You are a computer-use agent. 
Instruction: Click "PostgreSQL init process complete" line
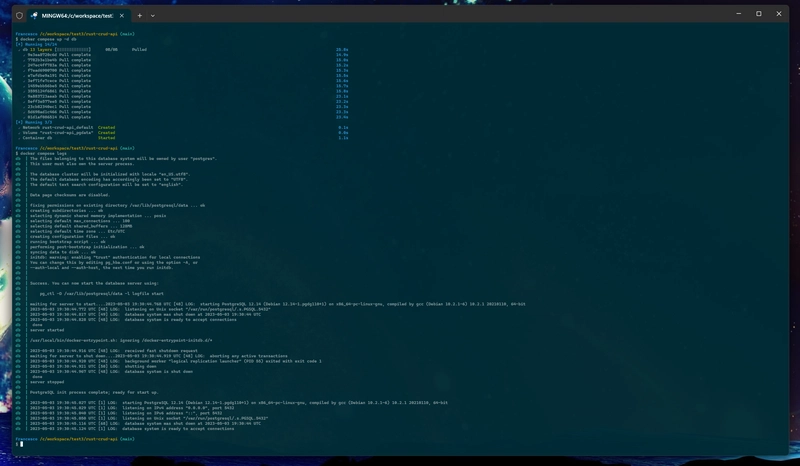tap(94, 393)
